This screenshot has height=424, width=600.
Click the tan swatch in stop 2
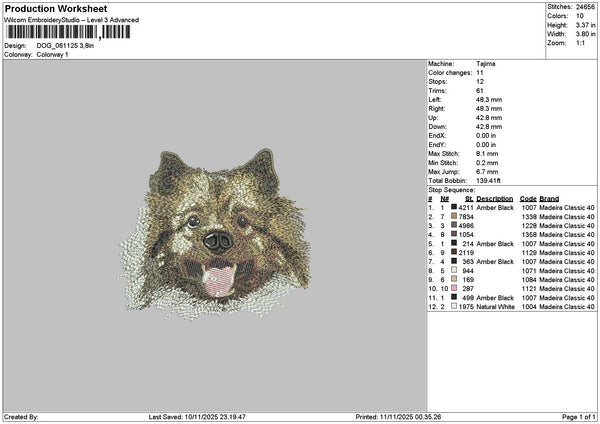pyautogui.click(x=454, y=216)
